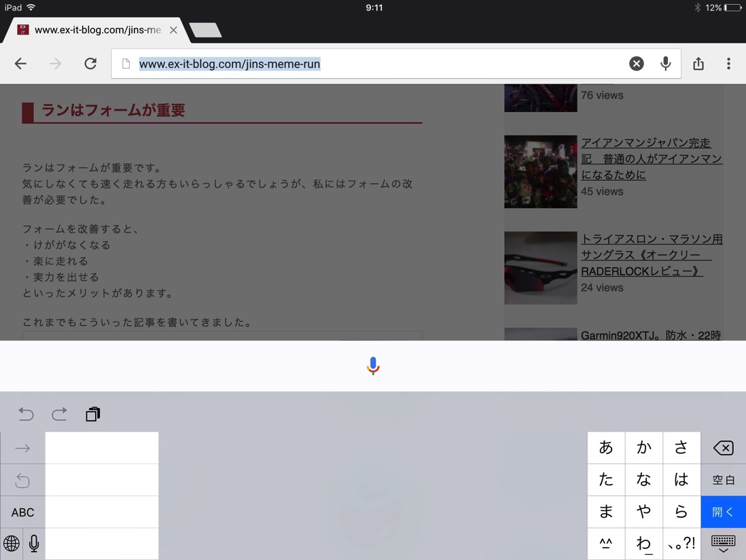Go back with the browser back arrow
This screenshot has width=746, height=560.
20,64
